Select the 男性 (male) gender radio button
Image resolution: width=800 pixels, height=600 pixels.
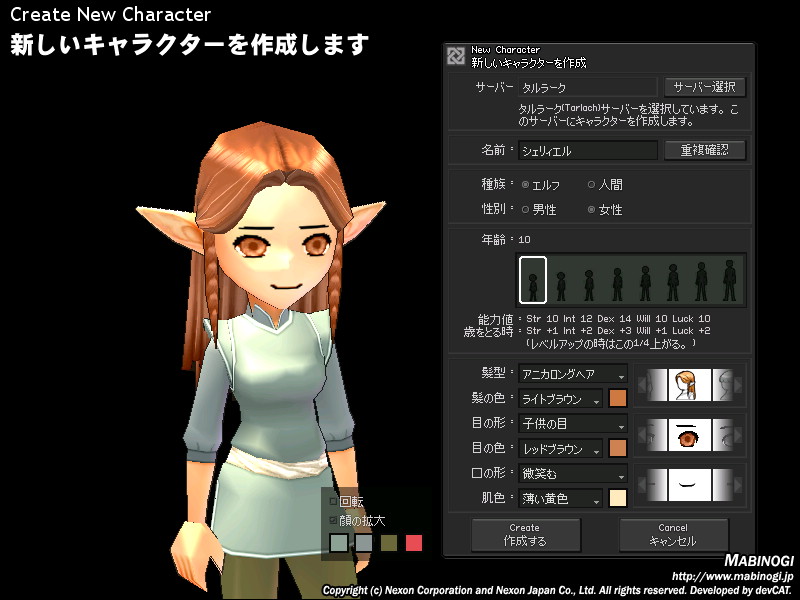click(x=525, y=209)
